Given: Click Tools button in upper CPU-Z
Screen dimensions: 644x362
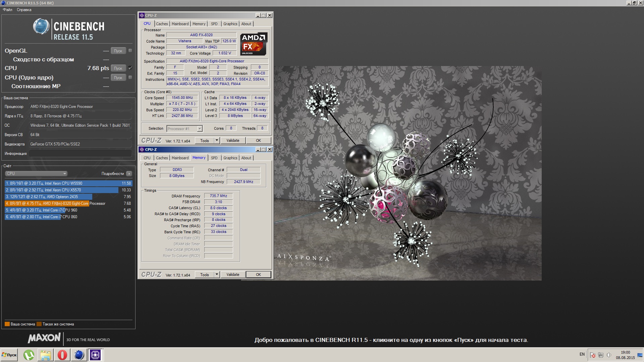Looking at the screenshot, I should tap(205, 140).
